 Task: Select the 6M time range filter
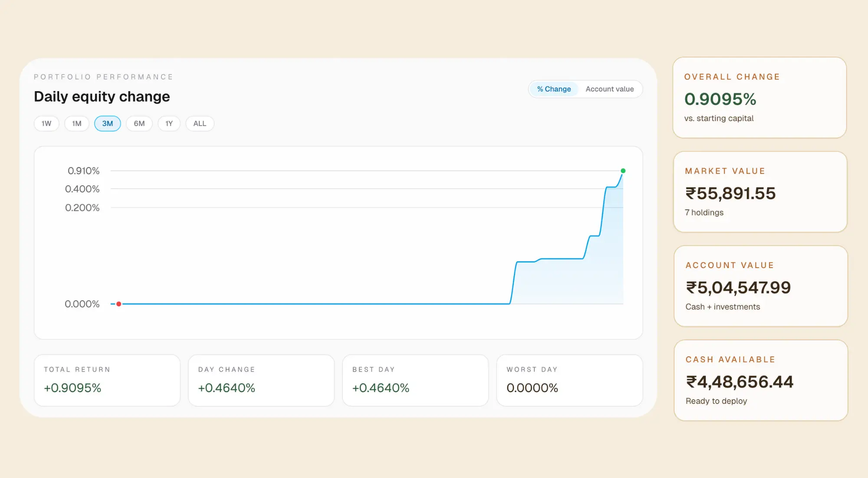(x=139, y=123)
